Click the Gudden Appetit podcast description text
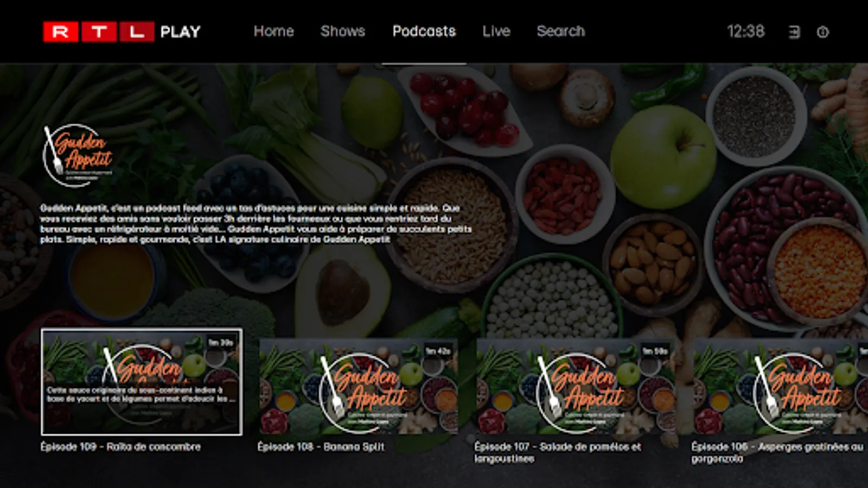This screenshot has height=488, width=868. [x=256, y=223]
